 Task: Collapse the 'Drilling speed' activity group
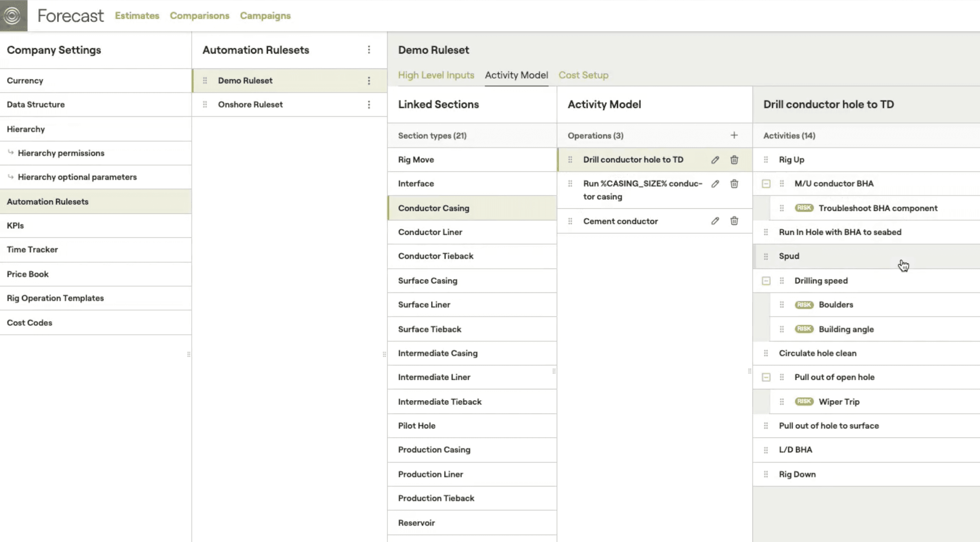pos(766,281)
